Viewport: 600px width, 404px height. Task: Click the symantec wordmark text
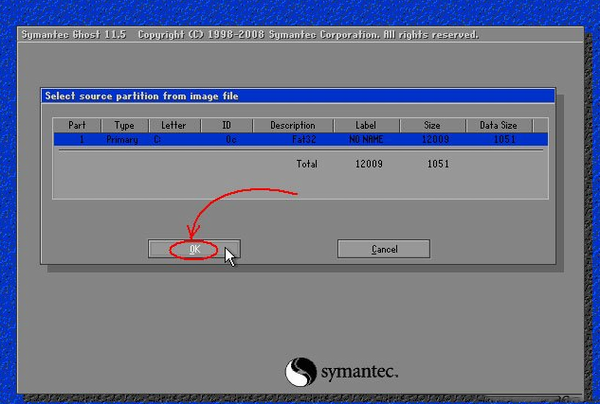(359, 371)
